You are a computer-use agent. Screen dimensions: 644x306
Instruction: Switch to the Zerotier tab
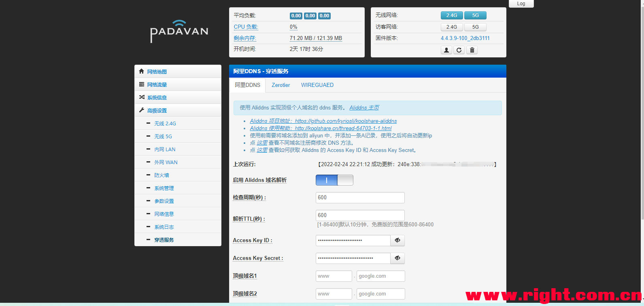pyautogui.click(x=281, y=85)
